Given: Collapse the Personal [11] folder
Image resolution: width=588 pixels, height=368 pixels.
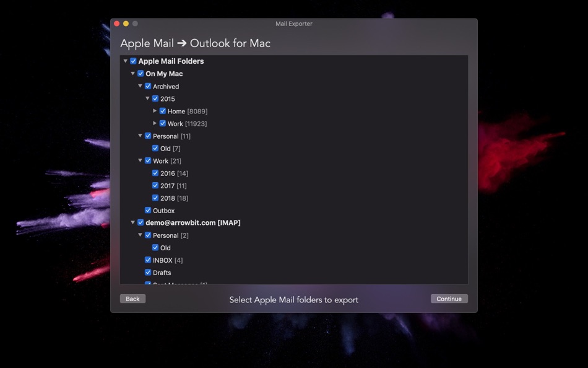Looking at the screenshot, I should pyautogui.click(x=141, y=136).
